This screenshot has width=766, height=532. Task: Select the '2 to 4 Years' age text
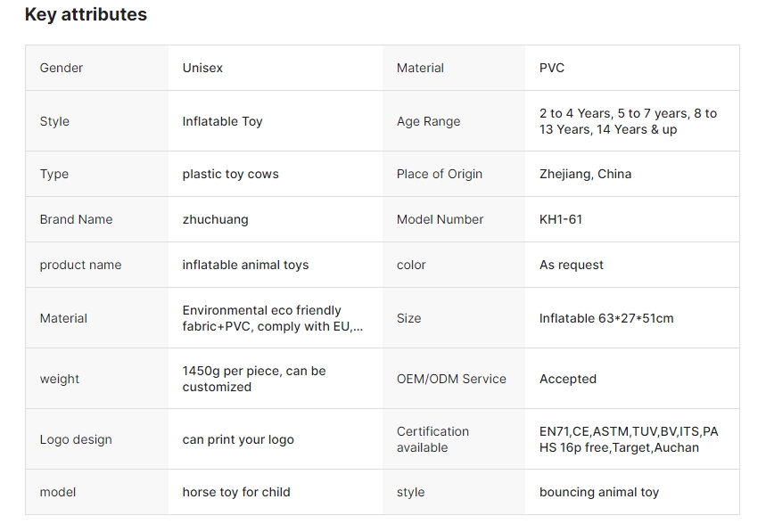(x=575, y=113)
